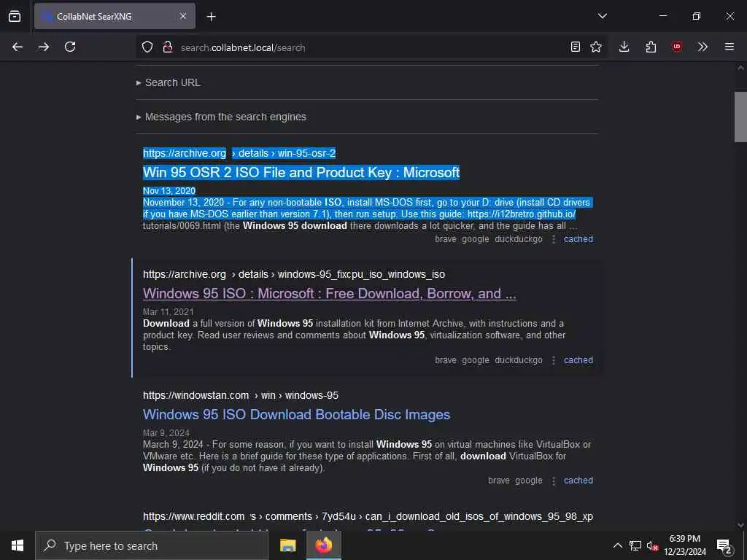Viewport: 747px width, 560px height.
Task: Click windowstan.com windows-95 URL breadcrumb
Action: 241,395
